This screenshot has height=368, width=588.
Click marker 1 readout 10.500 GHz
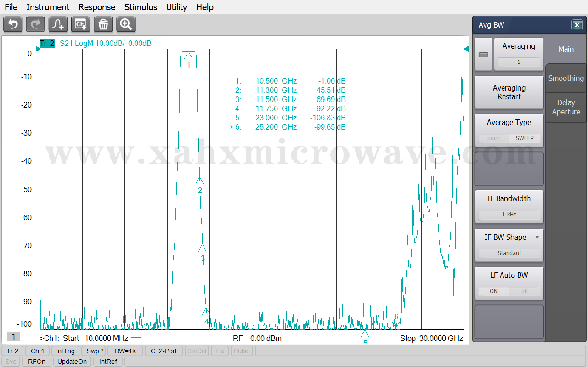276,81
